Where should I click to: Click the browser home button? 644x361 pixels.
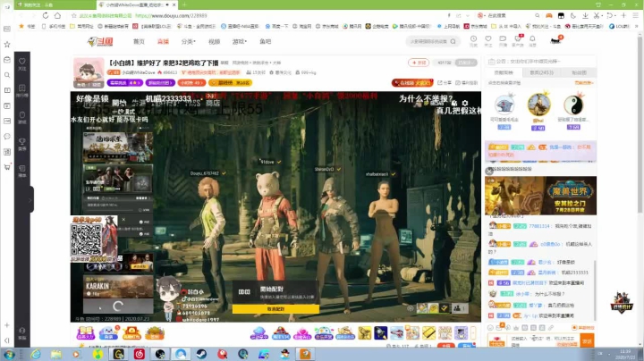click(x=57, y=15)
